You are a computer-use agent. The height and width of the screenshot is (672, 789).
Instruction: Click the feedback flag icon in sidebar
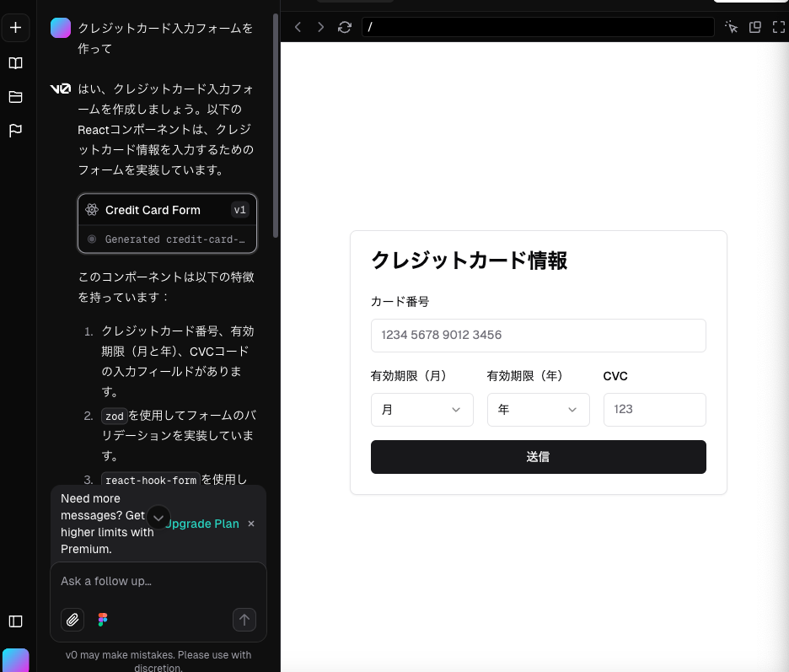pos(15,131)
